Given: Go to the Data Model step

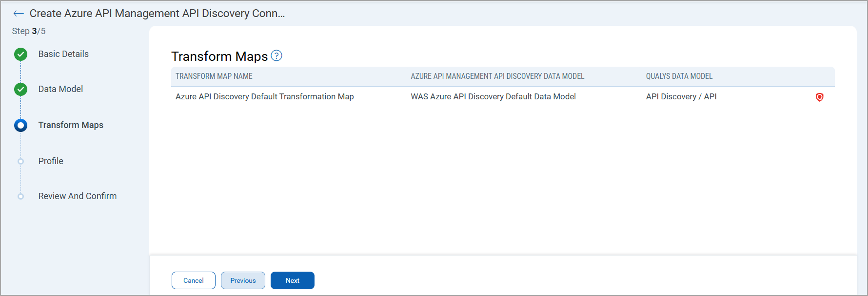Looking at the screenshot, I should pos(60,89).
